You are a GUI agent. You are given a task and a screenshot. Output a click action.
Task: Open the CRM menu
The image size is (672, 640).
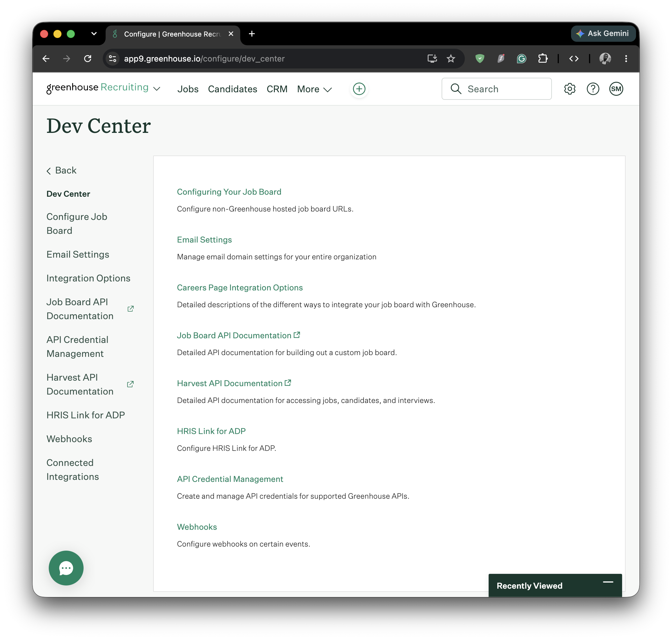(277, 89)
